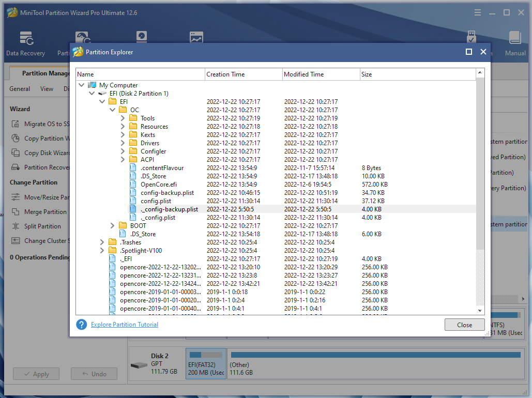Click Merge Partition icon
Viewport: 532px width, 398px height.
(x=16, y=212)
